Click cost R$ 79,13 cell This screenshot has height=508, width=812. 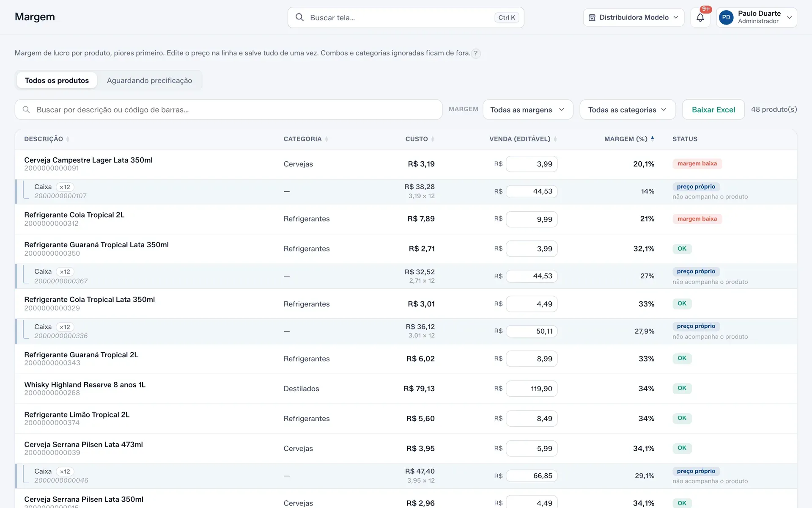tap(419, 389)
